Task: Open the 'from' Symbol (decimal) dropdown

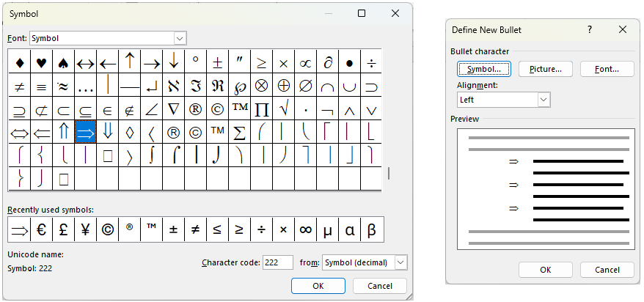Action: pyautogui.click(x=401, y=262)
